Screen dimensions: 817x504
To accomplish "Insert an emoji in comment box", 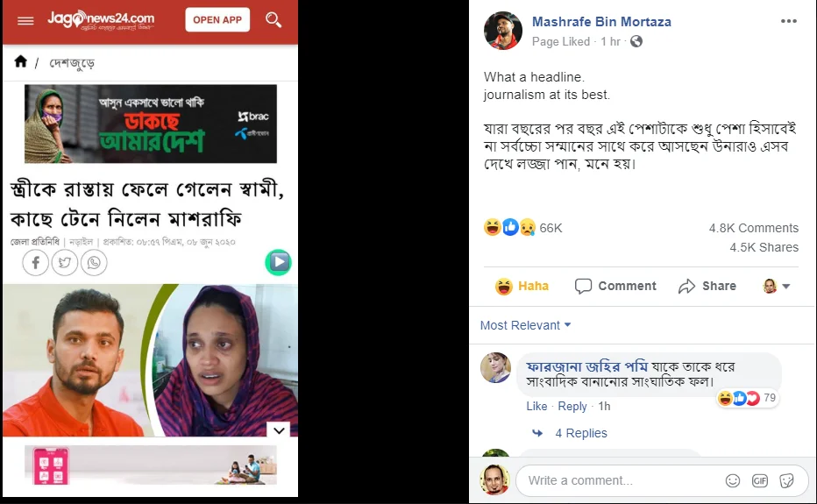I will pos(733,480).
